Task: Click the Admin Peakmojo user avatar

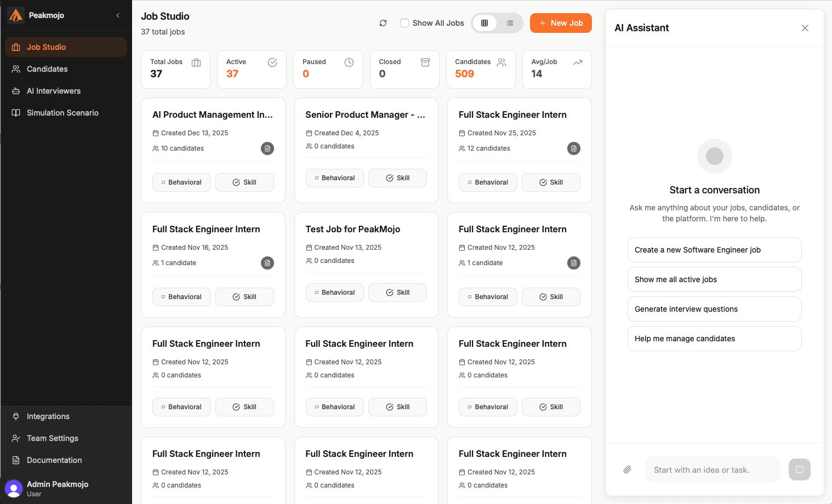Action: [x=14, y=488]
